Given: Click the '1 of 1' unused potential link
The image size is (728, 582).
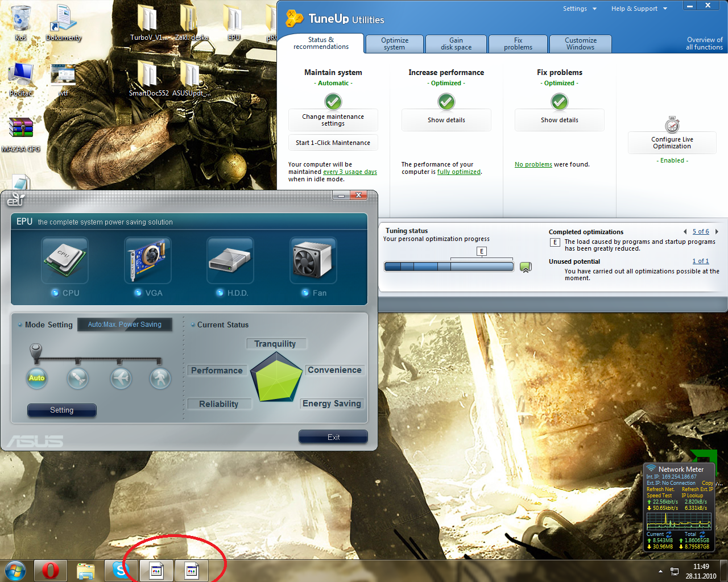Looking at the screenshot, I should pyautogui.click(x=701, y=261).
